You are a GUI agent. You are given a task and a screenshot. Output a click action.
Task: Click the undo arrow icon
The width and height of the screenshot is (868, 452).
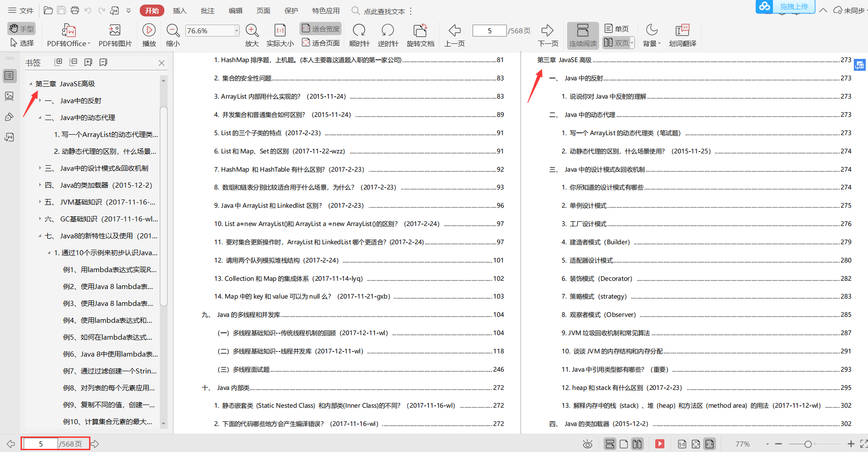coord(88,11)
